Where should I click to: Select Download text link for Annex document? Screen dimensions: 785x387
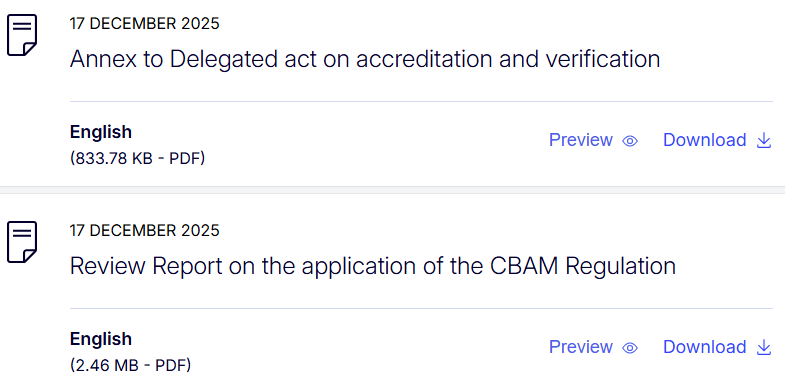click(704, 140)
